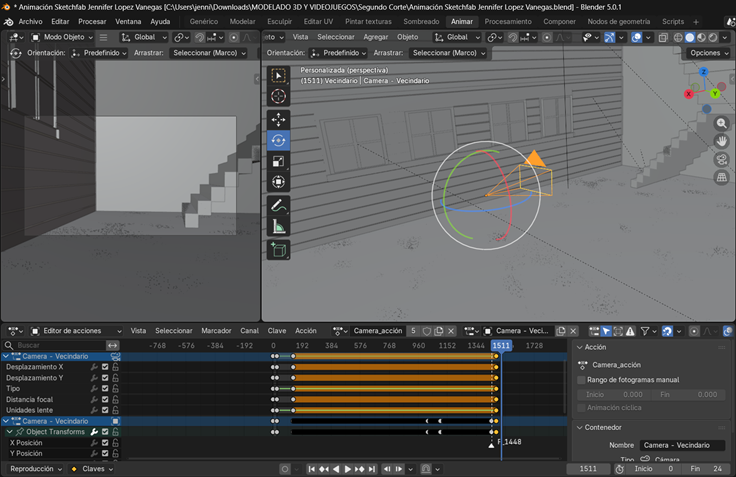The image size is (736, 477).
Task: Click the Z axis on navigation gizmo
Action: click(x=703, y=72)
